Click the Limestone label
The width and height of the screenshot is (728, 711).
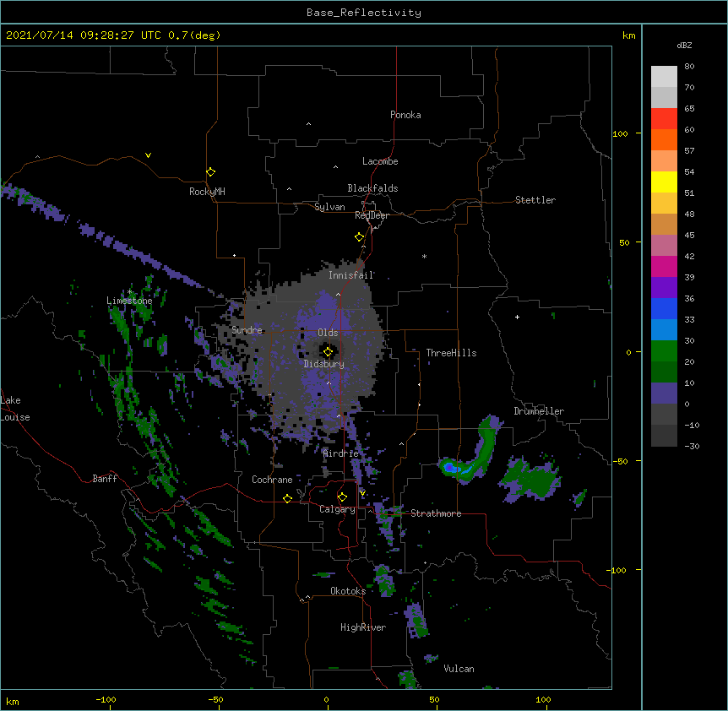[x=129, y=301]
